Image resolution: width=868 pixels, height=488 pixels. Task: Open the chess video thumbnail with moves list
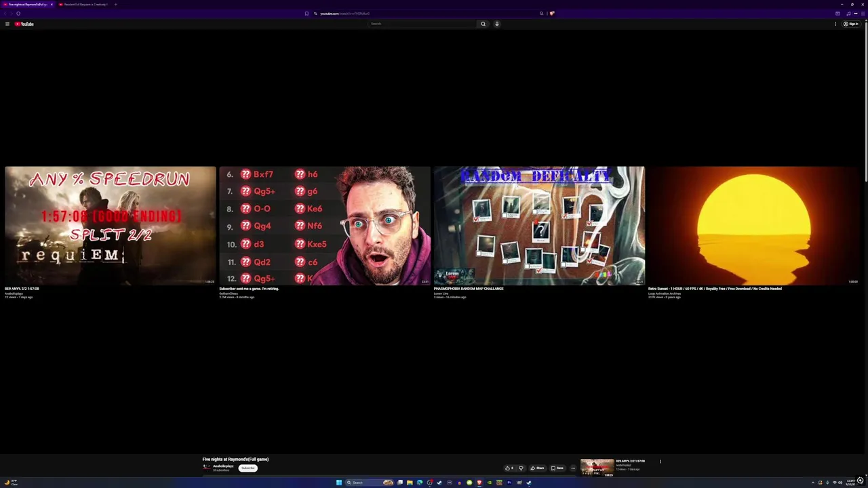coord(325,226)
